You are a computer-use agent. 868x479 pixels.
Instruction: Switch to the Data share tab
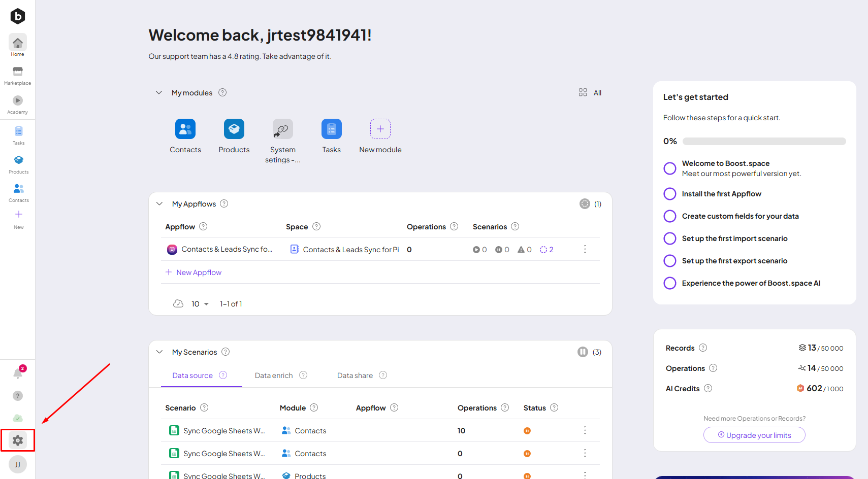[355, 375]
